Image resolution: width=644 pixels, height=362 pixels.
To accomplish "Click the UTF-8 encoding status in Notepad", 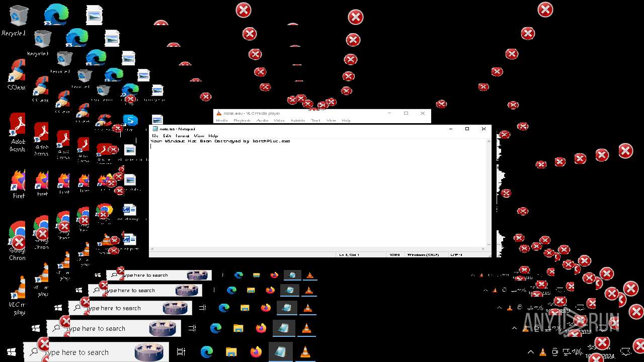I will pyautogui.click(x=456, y=255).
